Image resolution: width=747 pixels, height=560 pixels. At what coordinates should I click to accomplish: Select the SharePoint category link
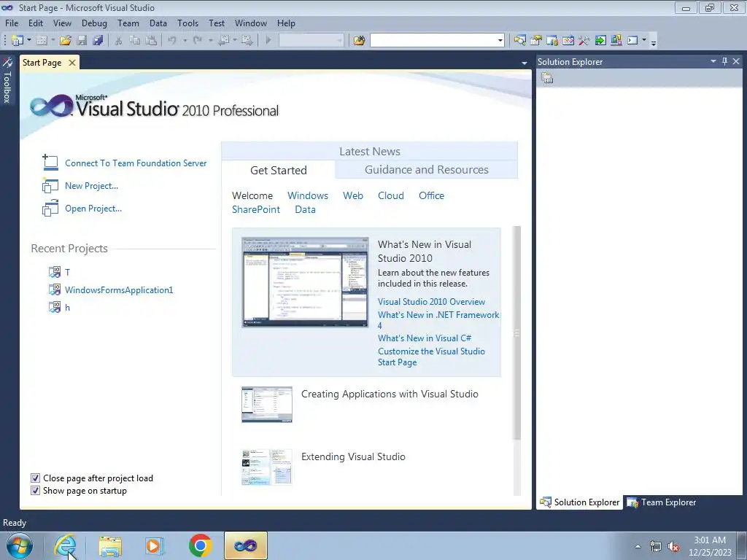coord(256,209)
